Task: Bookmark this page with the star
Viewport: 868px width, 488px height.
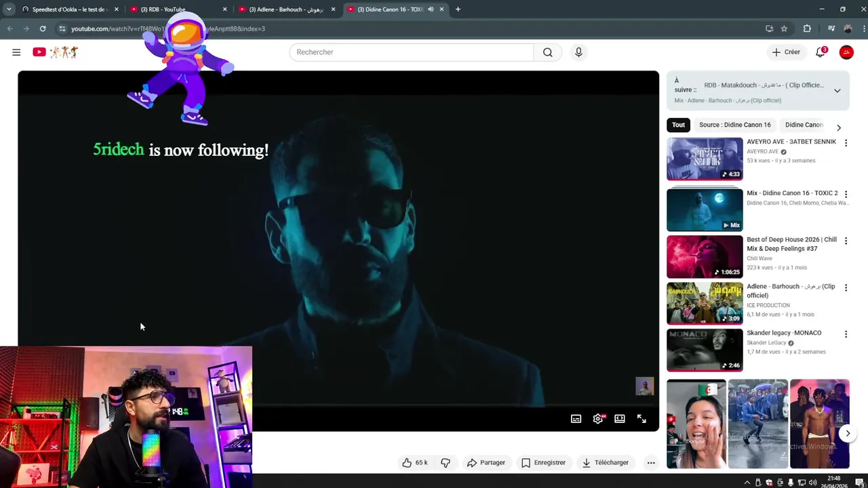Action: [784, 28]
